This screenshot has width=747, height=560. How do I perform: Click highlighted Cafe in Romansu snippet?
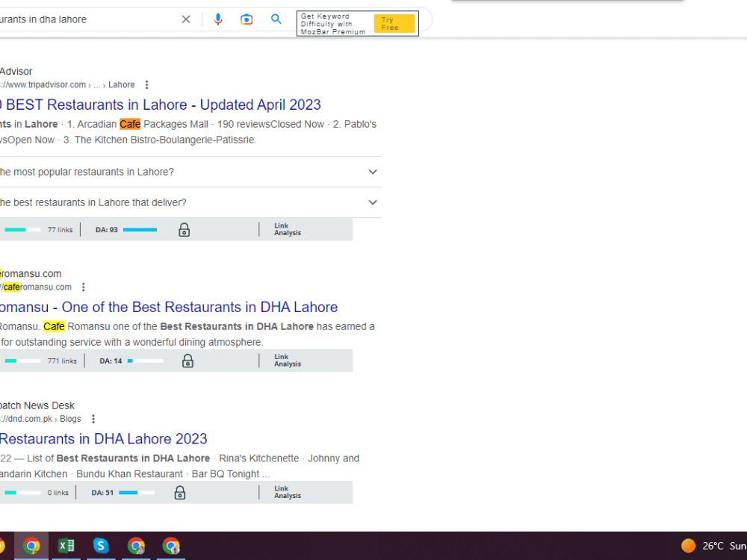54,327
